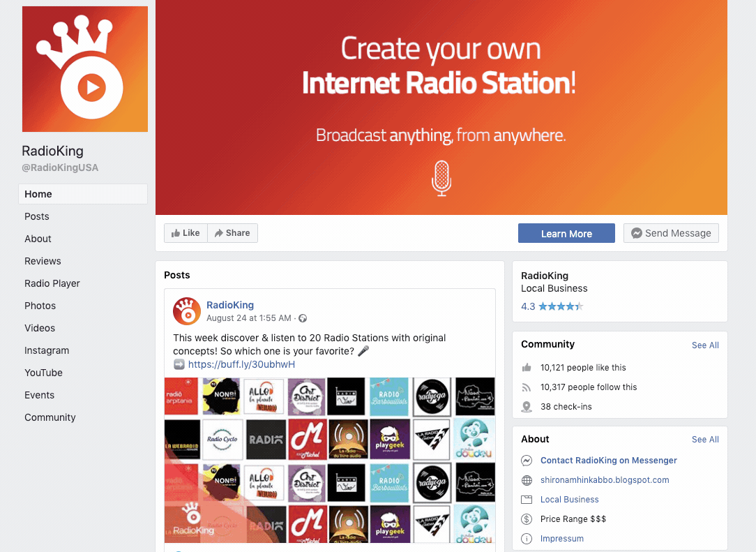Image resolution: width=756 pixels, height=552 pixels.
Task: Open the buff.ly link in the post
Action: (x=241, y=364)
